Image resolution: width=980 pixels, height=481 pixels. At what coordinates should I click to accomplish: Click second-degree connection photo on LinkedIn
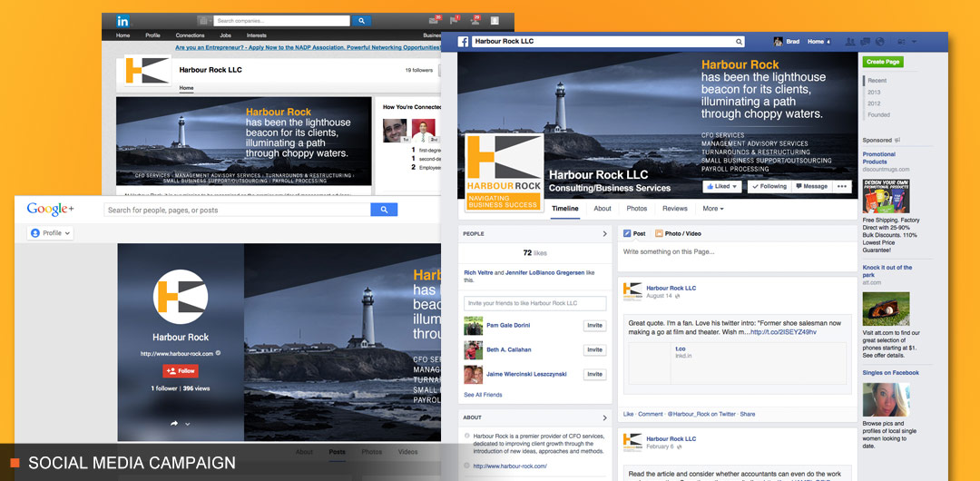423,131
